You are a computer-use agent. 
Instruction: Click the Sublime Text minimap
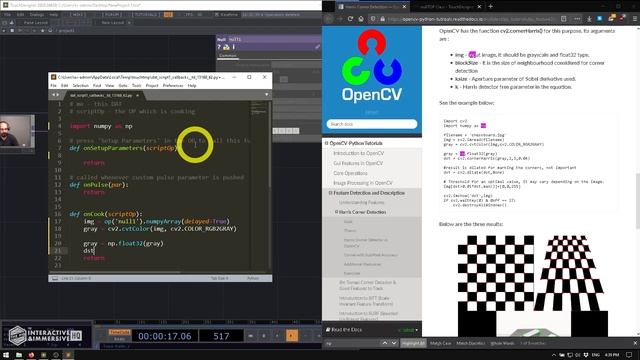(259, 109)
